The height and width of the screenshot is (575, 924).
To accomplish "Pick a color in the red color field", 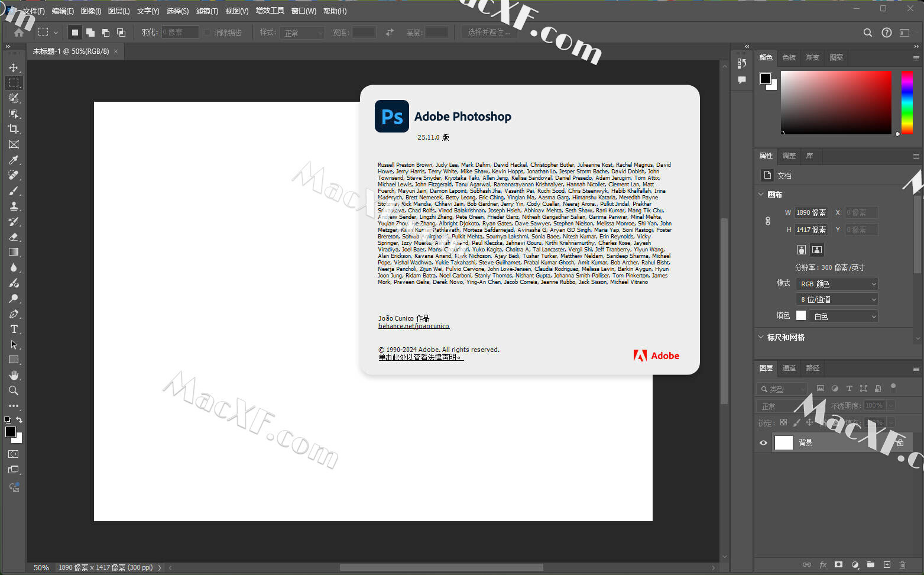I will click(x=836, y=102).
